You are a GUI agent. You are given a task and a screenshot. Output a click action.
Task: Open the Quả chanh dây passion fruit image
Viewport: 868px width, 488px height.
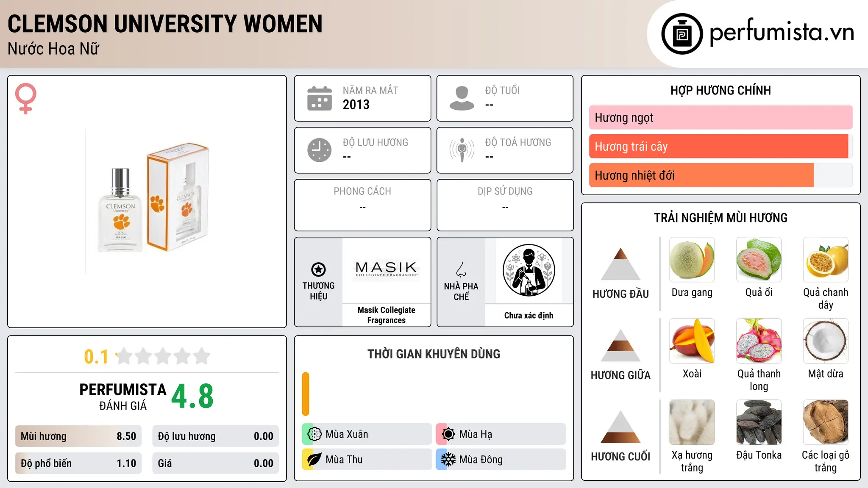point(826,260)
